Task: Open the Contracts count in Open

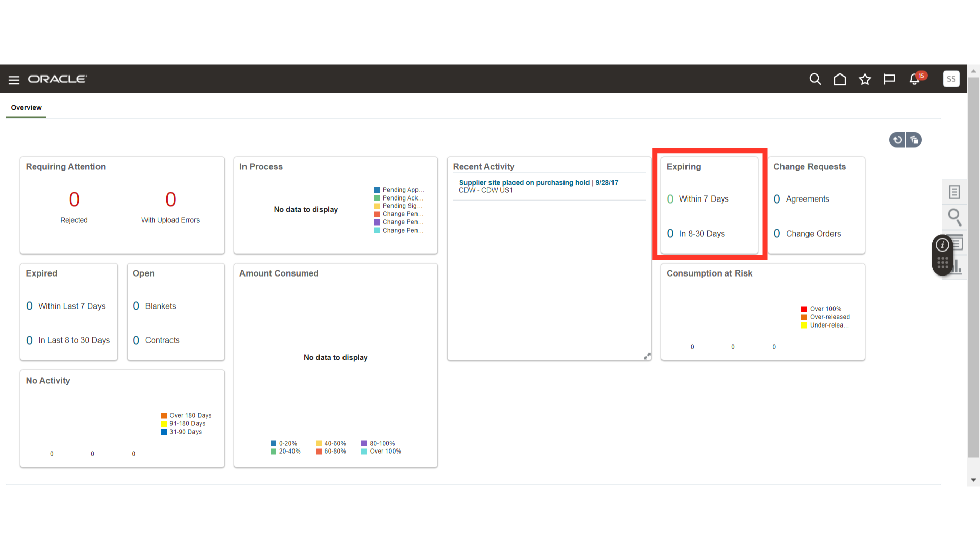Action: pyautogui.click(x=136, y=340)
